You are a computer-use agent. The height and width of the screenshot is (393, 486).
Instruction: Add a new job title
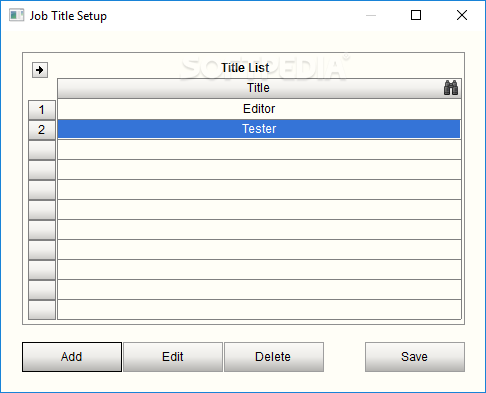(x=72, y=357)
